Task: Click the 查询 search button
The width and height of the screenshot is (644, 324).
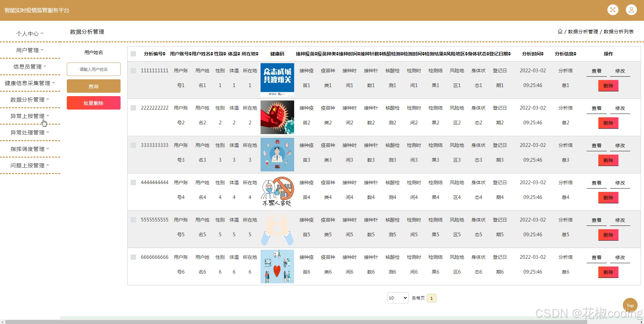Action: coord(94,86)
